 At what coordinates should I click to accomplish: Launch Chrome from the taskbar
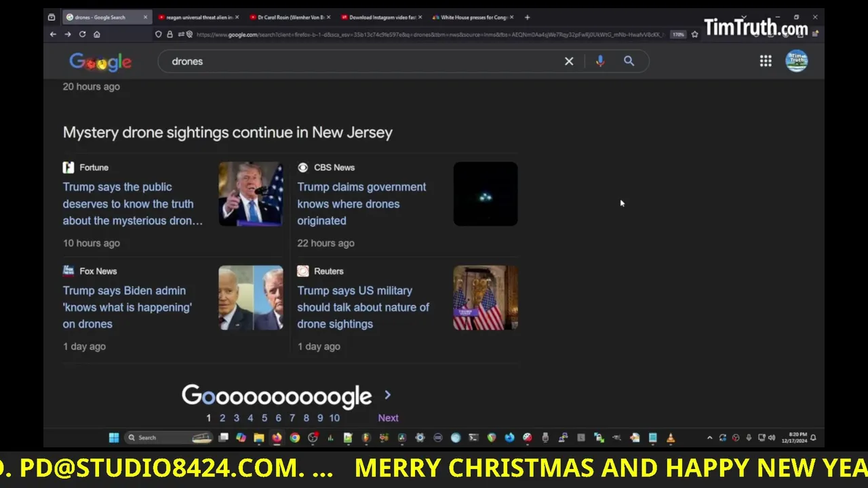[x=294, y=438]
